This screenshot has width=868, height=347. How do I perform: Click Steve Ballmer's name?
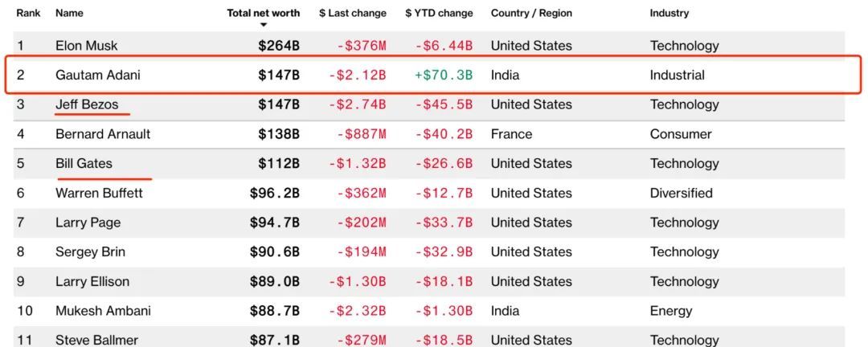[x=96, y=340]
